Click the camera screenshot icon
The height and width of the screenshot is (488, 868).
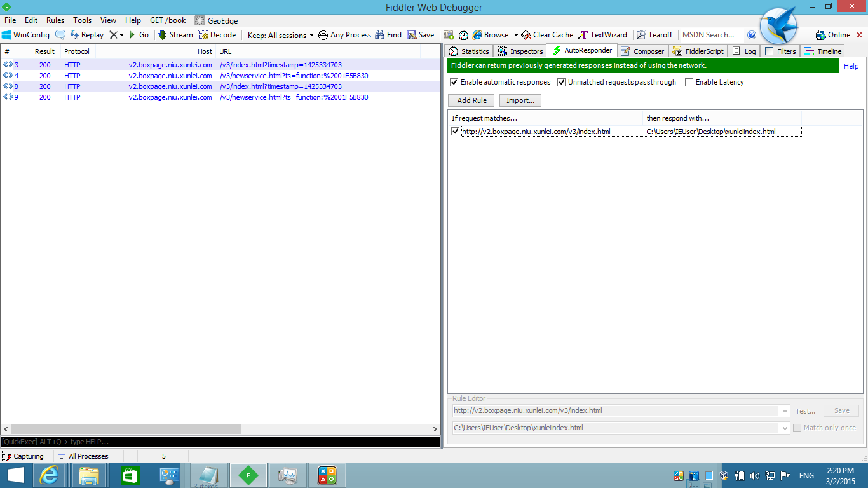449,35
